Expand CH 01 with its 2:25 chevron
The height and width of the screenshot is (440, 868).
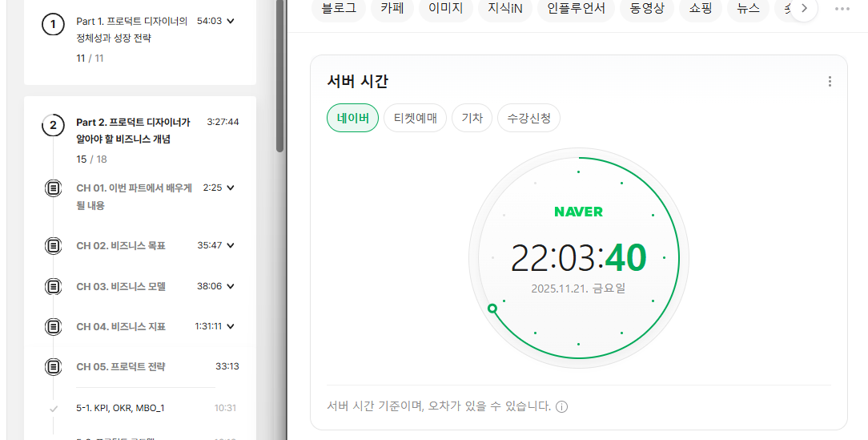click(231, 188)
